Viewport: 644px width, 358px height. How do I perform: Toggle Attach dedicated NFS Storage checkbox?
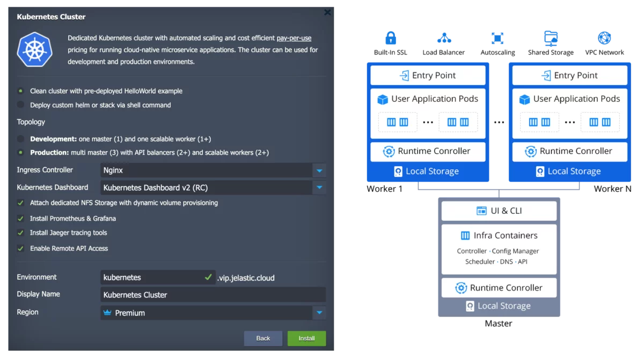pos(21,203)
